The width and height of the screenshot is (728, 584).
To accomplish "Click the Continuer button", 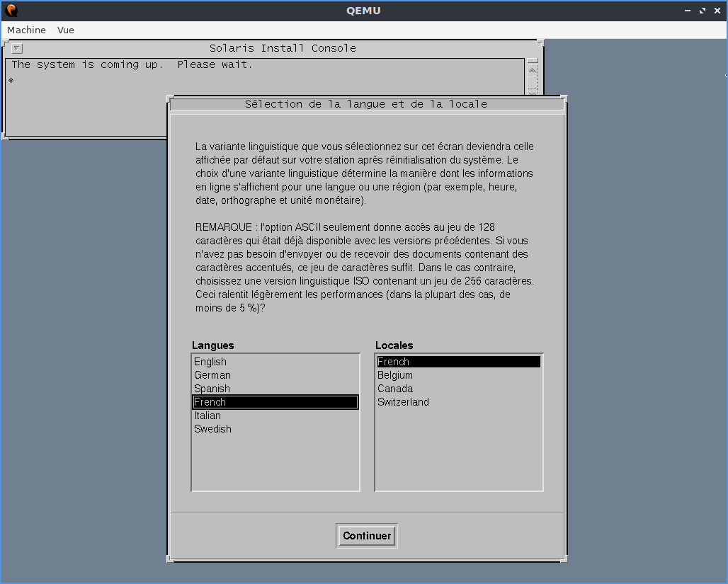I will point(367,536).
